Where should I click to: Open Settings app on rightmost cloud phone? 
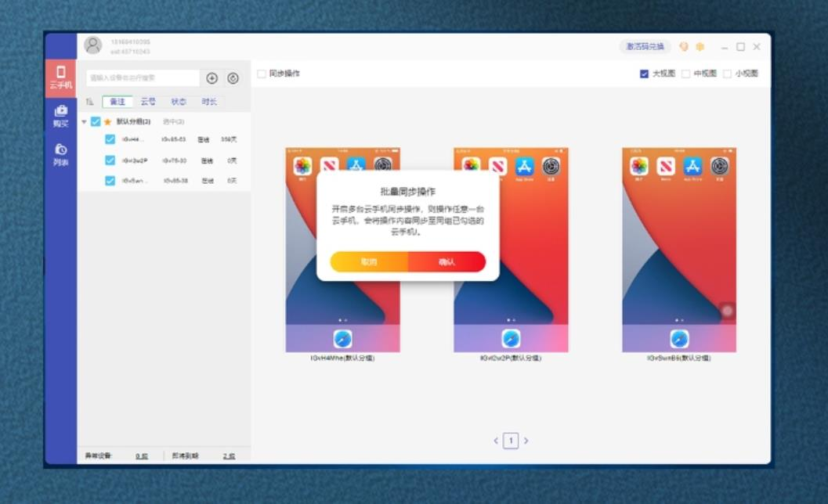coord(719,166)
